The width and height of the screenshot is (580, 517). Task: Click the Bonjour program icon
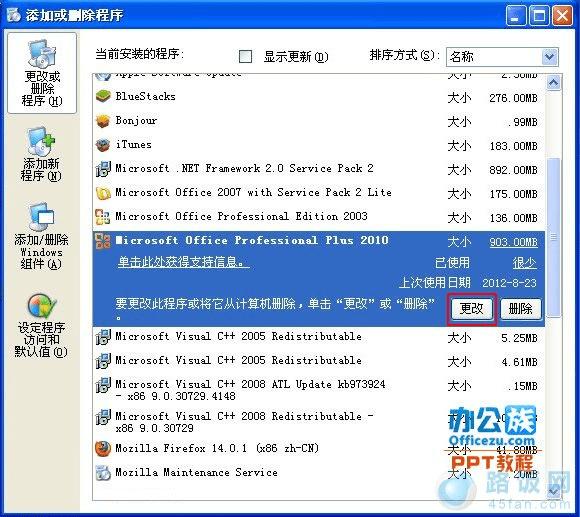pos(103,121)
